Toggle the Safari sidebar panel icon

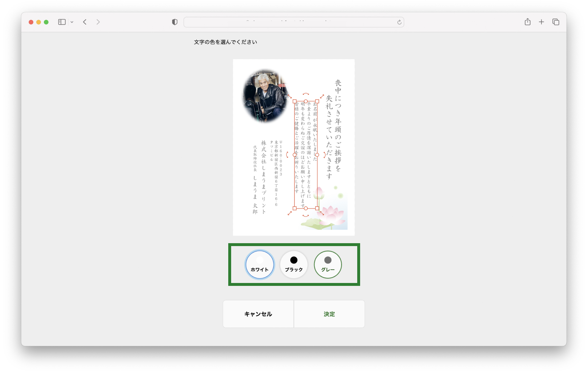coord(62,22)
